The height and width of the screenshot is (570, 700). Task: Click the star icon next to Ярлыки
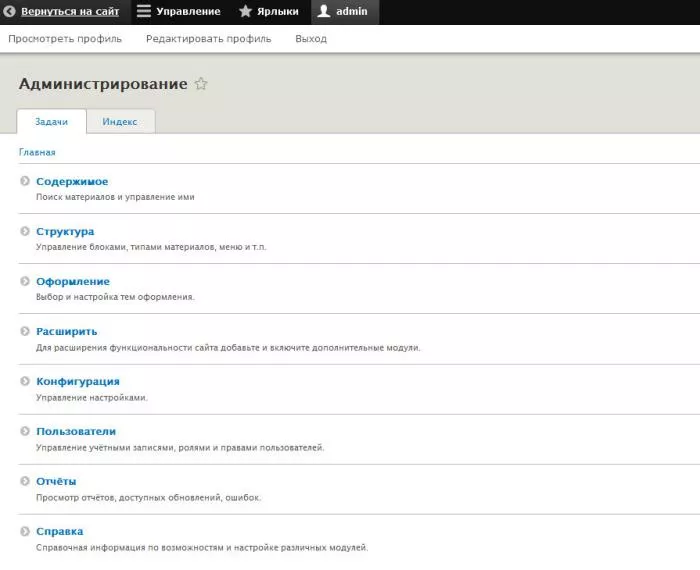[x=245, y=11]
